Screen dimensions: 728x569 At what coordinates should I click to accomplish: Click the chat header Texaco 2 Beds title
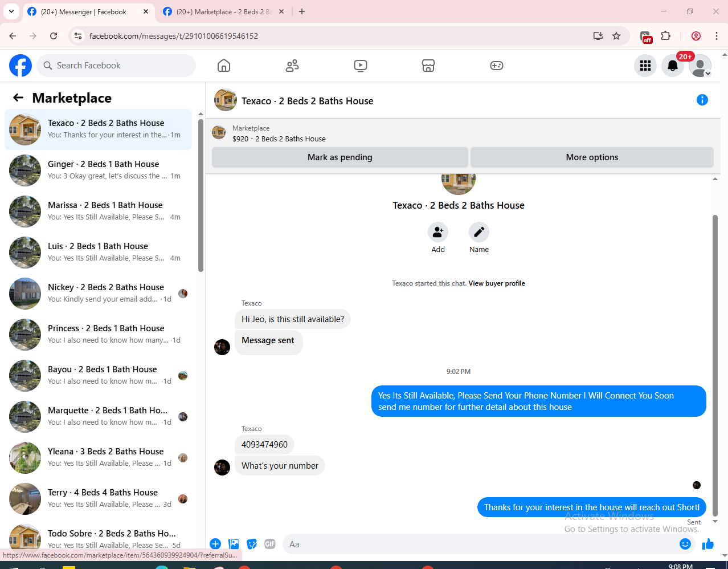tap(307, 101)
